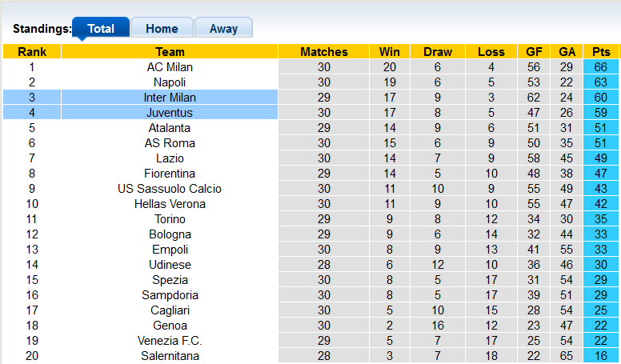
Task: Click the Draw column header
Action: tap(438, 52)
